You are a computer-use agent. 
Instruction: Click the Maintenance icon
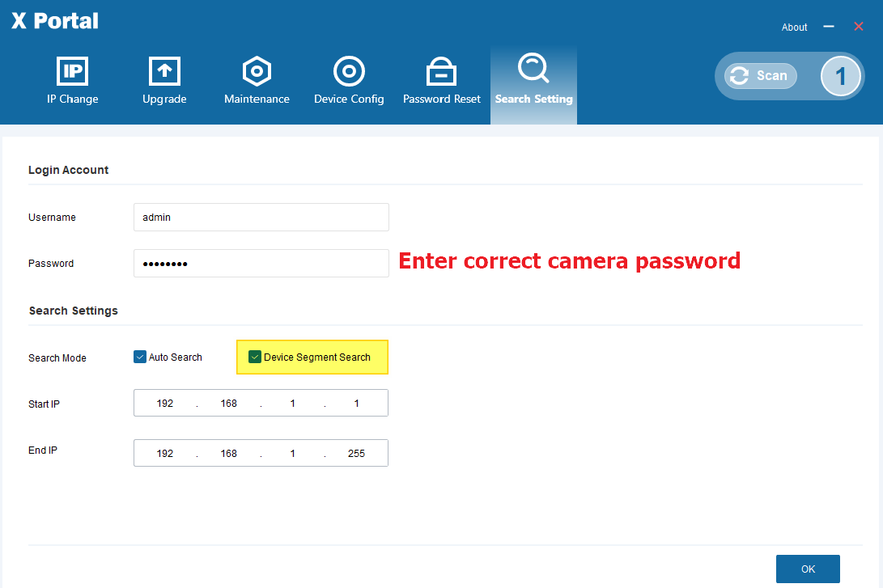coord(257,71)
